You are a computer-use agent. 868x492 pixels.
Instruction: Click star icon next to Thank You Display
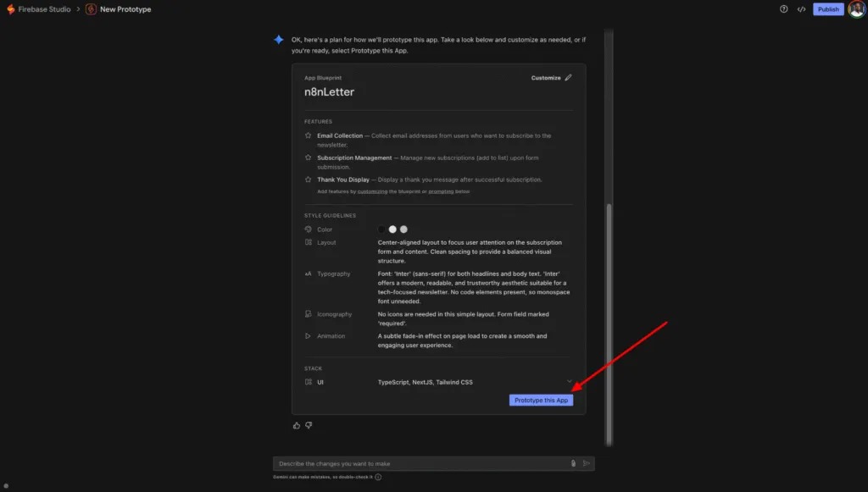point(309,180)
